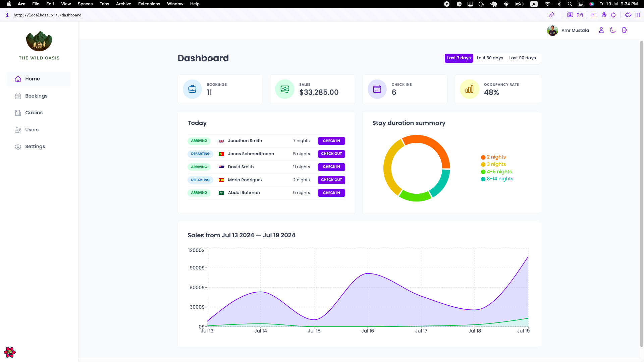This screenshot has height=362, width=644.
Task: Open the user account profile icon
Action: (601, 30)
